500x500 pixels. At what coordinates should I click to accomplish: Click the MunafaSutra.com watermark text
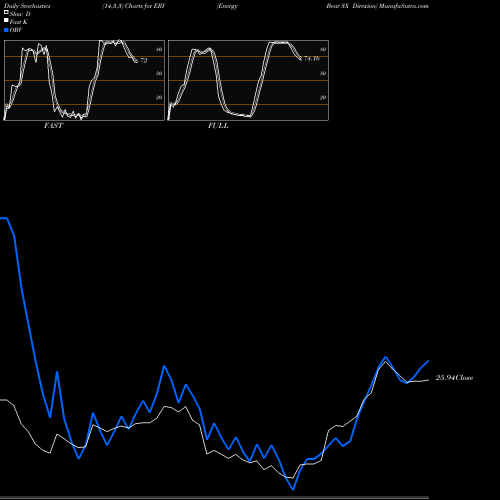(404, 6)
